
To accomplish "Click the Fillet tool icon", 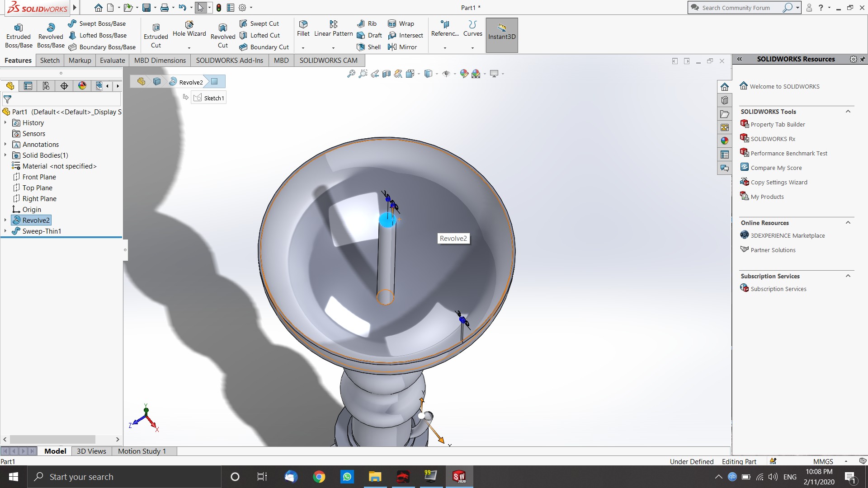I will click(x=303, y=24).
